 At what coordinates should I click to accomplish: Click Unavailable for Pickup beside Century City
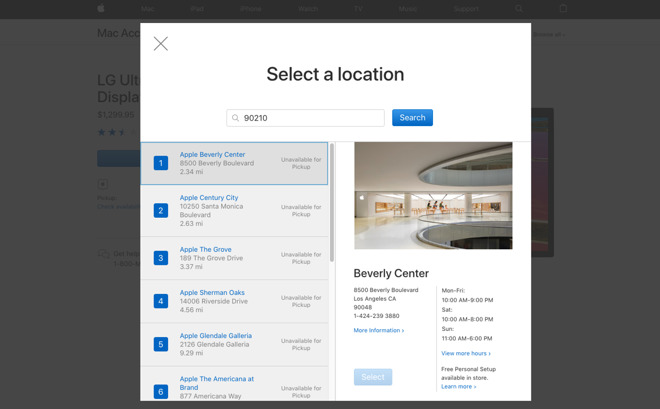(x=301, y=211)
